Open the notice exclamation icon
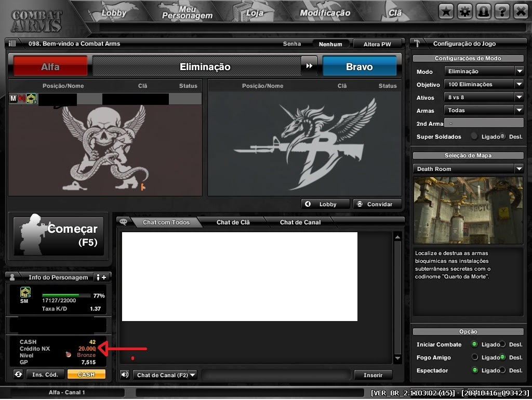This screenshot has height=400, width=532. tap(483, 10)
